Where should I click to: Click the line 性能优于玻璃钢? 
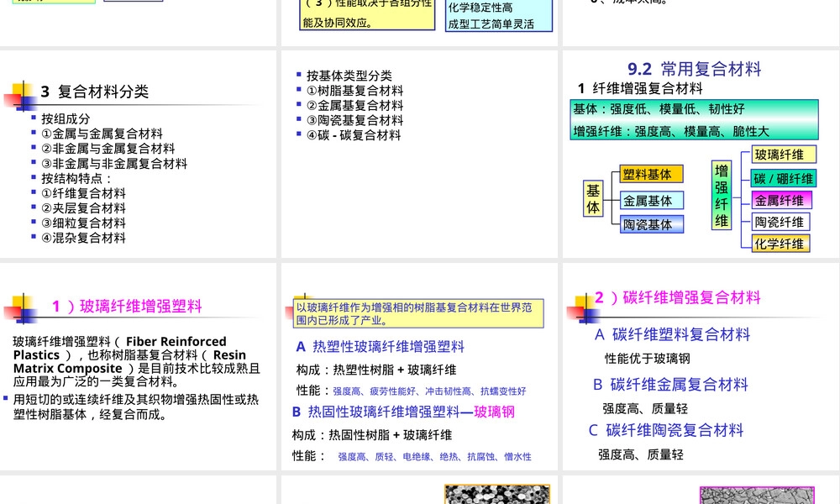point(647,359)
